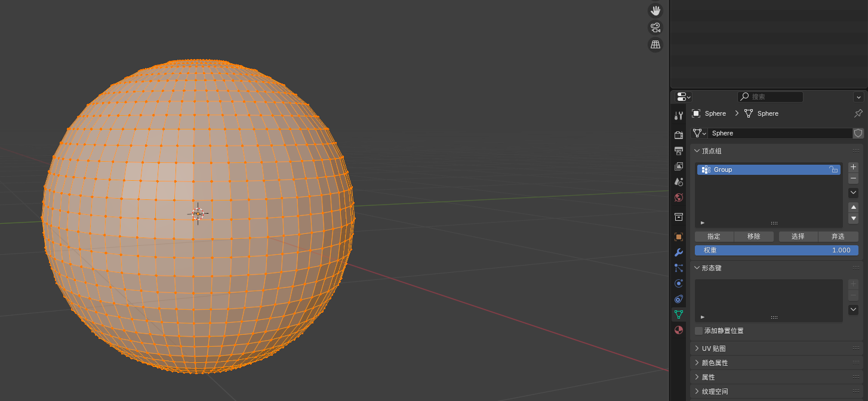Viewport: 868px width, 401px height.
Task: Click the 移除 remove button
Action: coord(754,236)
